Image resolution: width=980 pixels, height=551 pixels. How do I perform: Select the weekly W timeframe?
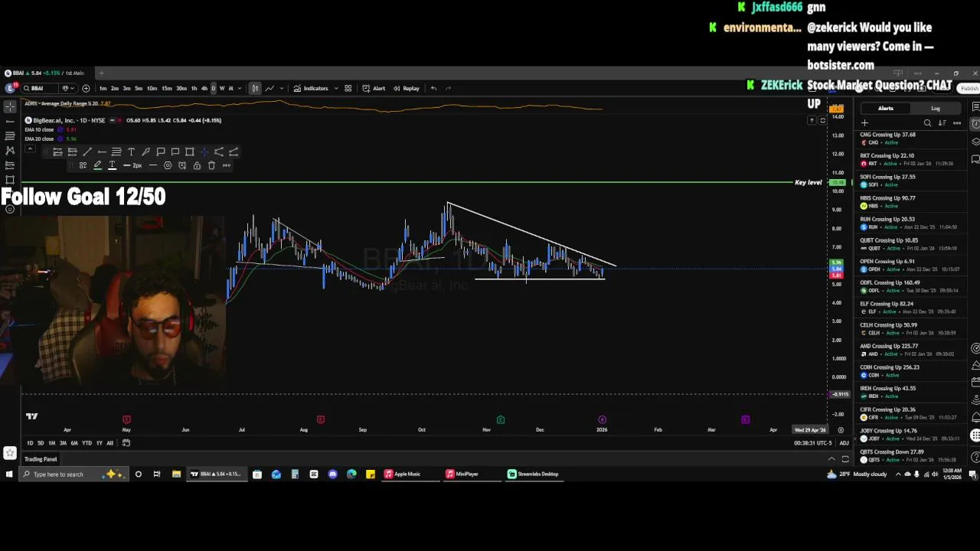point(222,88)
